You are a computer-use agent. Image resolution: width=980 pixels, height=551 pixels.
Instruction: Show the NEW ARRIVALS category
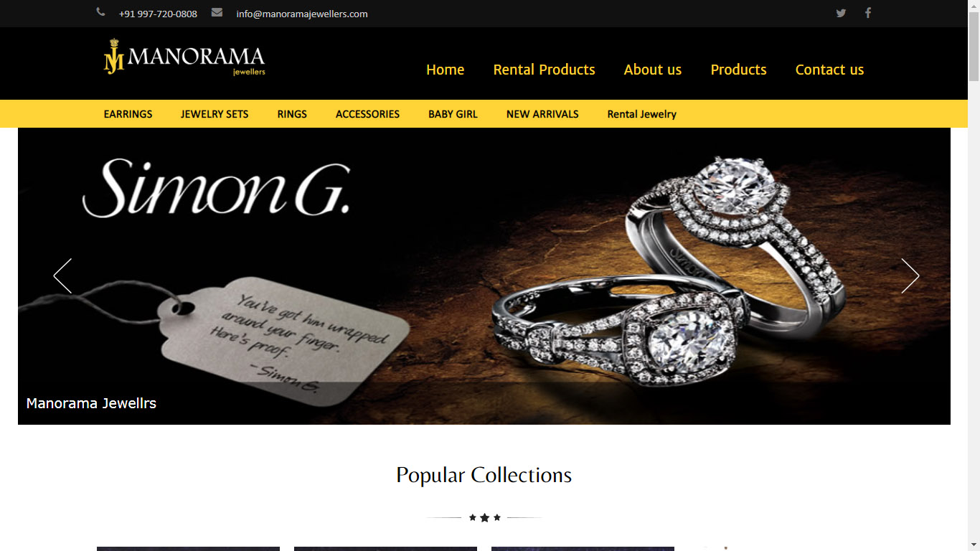[542, 114]
